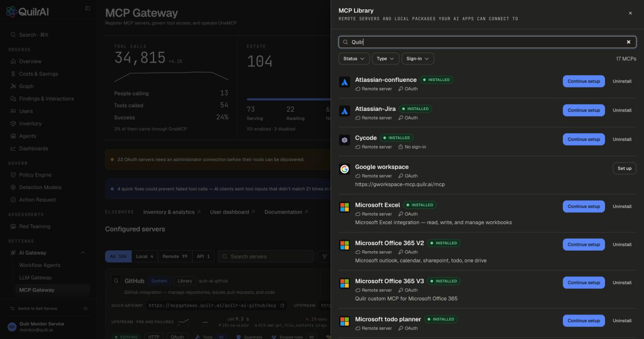
Task: Copy the Quilr Gateway URL for GitHub
Action: (282, 305)
